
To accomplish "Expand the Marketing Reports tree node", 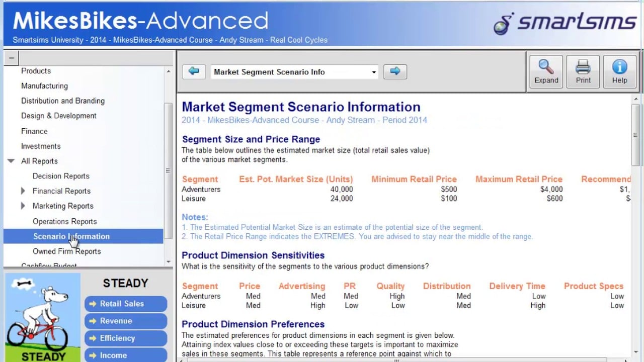I will pyautogui.click(x=23, y=206).
